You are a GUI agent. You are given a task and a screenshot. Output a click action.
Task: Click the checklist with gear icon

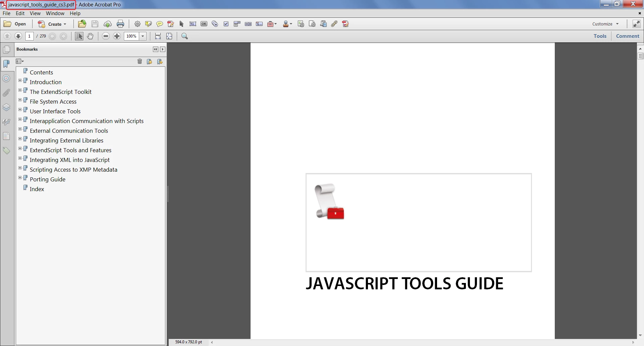pyautogui.click(x=301, y=24)
